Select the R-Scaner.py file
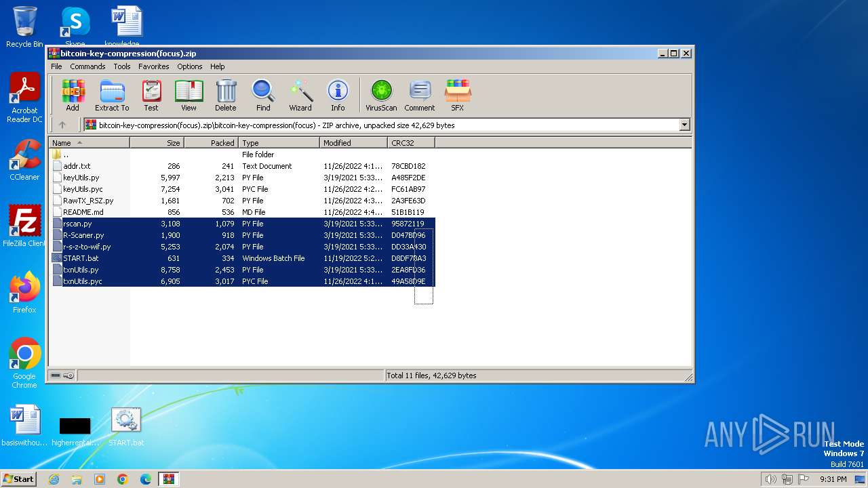Screen dimensions: 868x488 [x=243, y=235]
